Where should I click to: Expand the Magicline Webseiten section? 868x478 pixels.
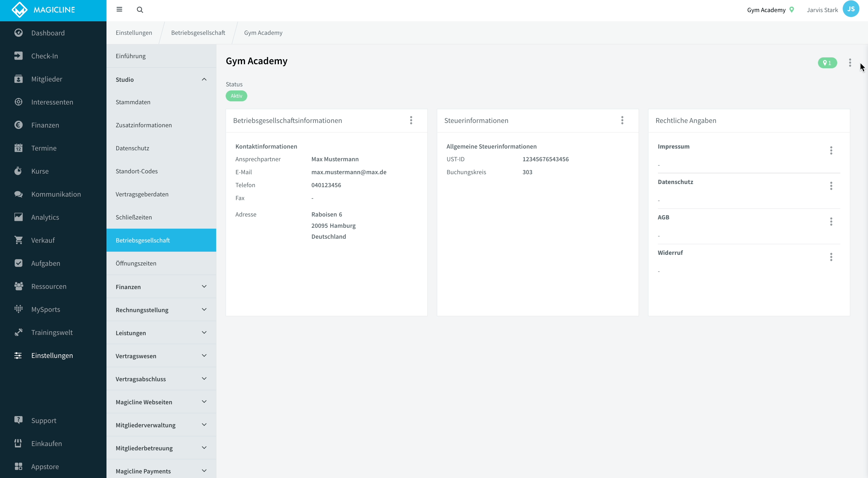[161, 402]
